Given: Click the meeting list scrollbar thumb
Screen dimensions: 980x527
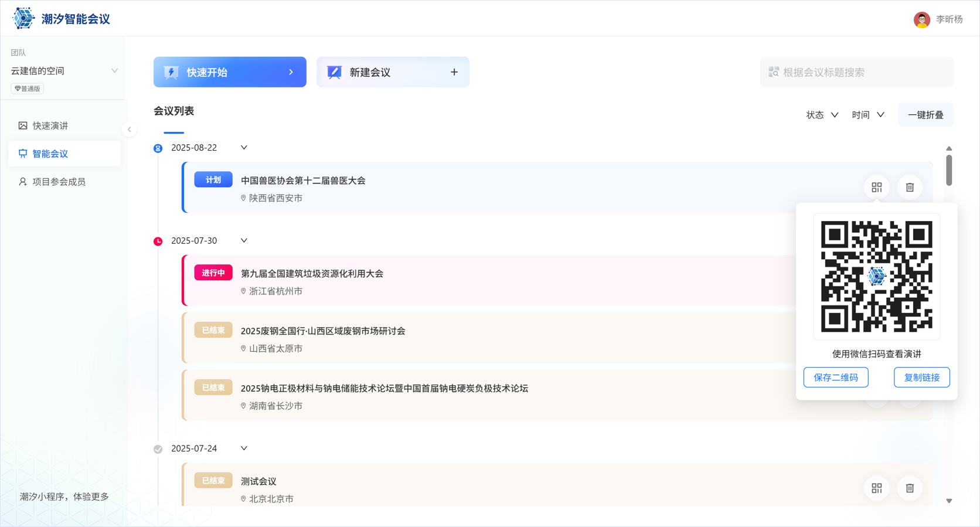Looking at the screenshot, I should coord(949,170).
